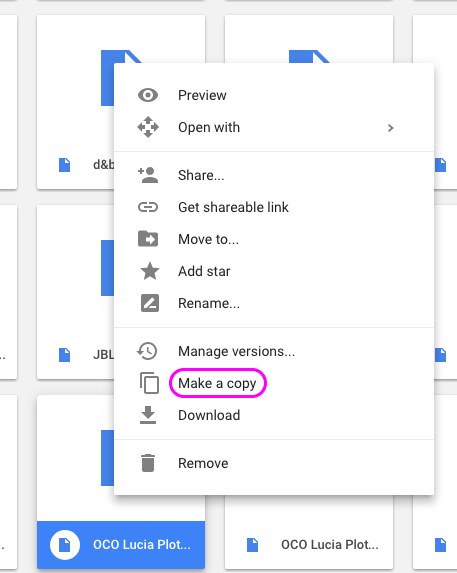This screenshot has width=457, height=573.
Task: Click the Manage versions clock icon
Action: (x=147, y=351)
